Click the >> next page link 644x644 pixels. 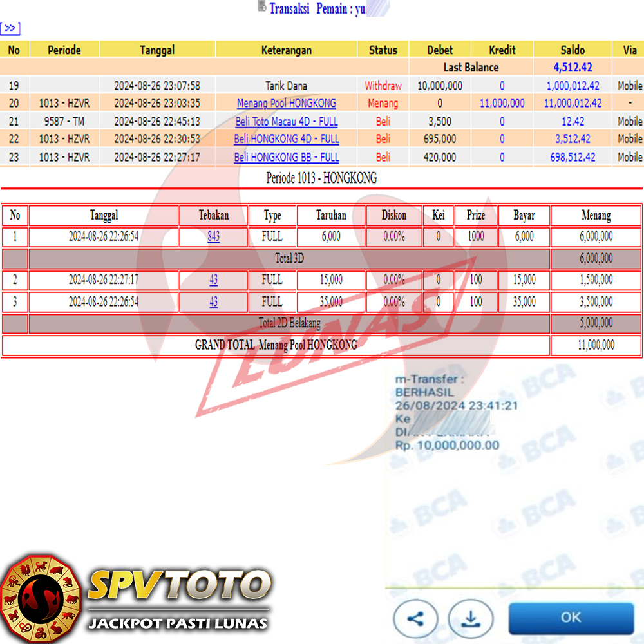click(x=10, y=28)
